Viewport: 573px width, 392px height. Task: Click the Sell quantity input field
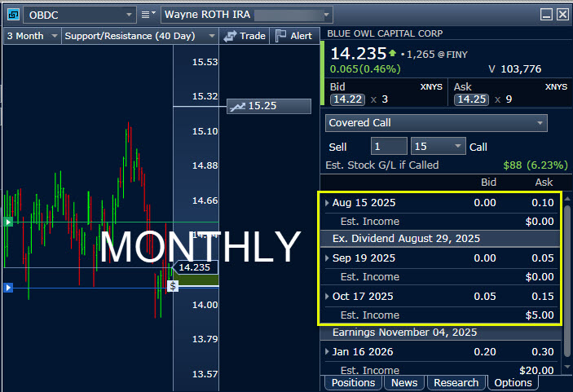[x=389, y=147]
